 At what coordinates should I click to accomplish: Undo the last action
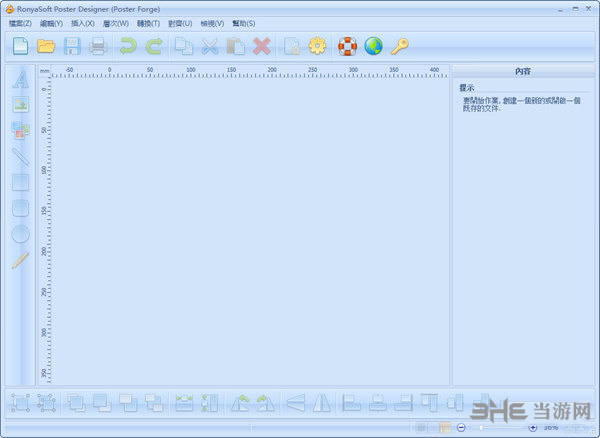(128, 46)
